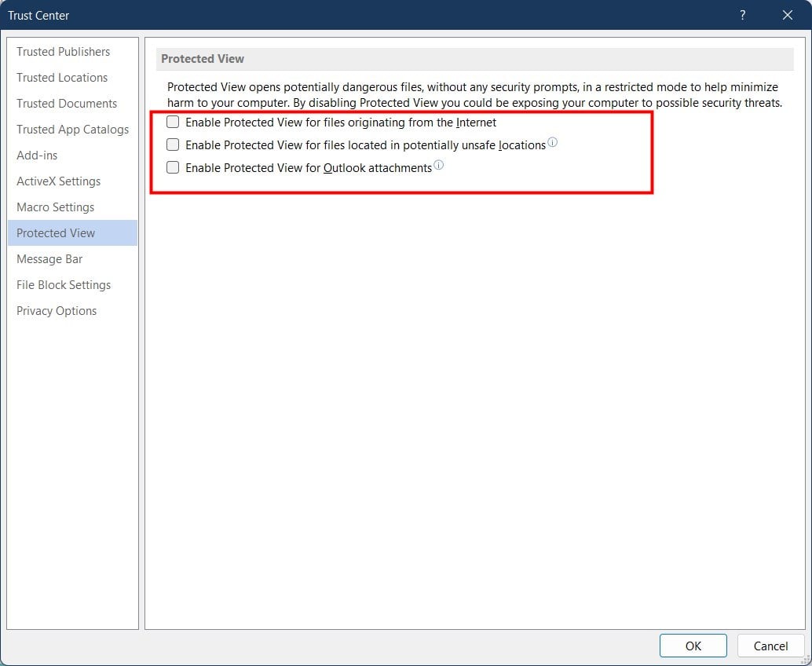Click the window resize grip
812x666 pixels.
coord(806,661)
